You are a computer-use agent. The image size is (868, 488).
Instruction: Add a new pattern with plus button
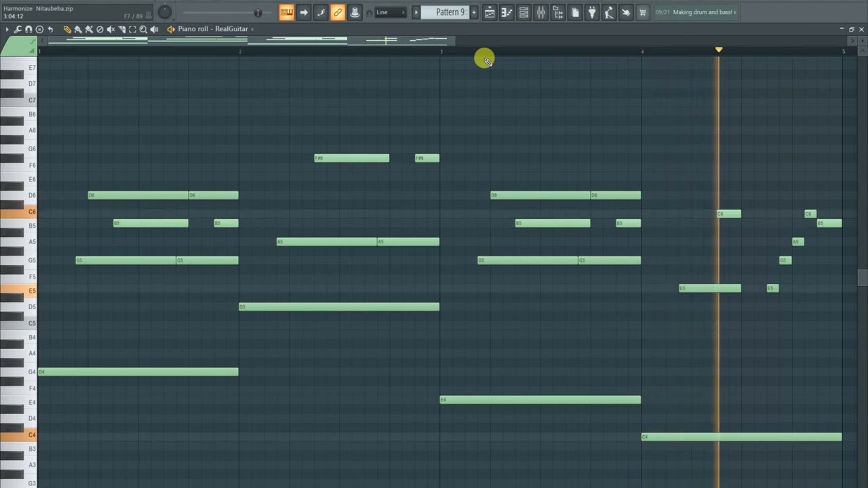pos(473,12)
